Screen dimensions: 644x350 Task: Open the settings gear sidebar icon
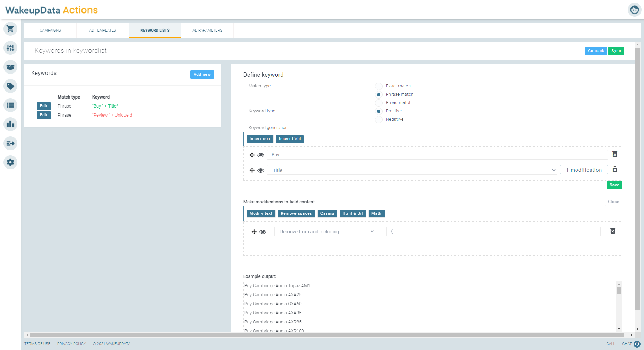point(10,162)
